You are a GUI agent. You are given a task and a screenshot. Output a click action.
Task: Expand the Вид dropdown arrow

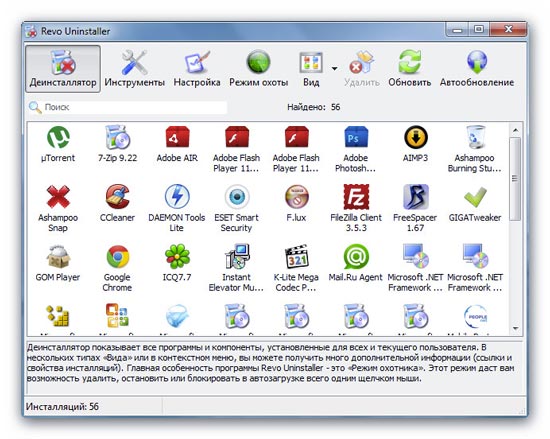tap(335, 68)
